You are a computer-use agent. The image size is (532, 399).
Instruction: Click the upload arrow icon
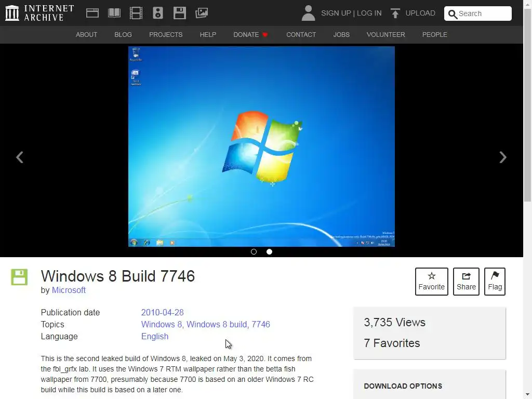coord(395,13)
